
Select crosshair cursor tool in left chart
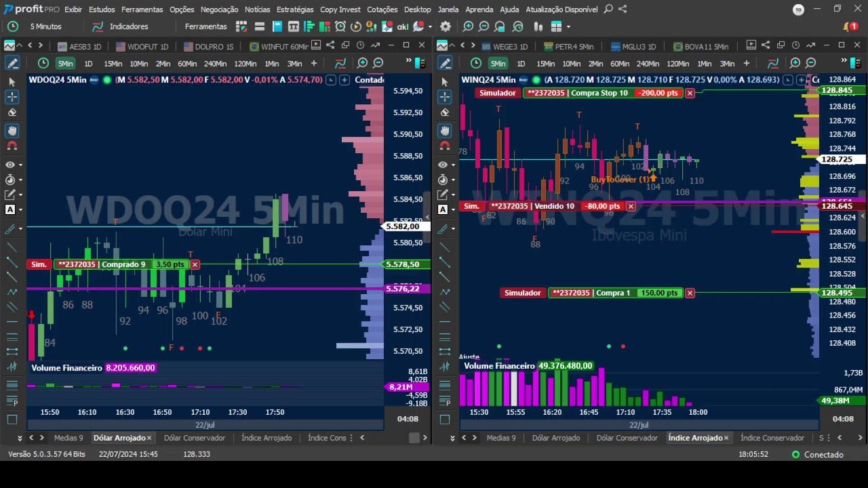pos(12,97)
